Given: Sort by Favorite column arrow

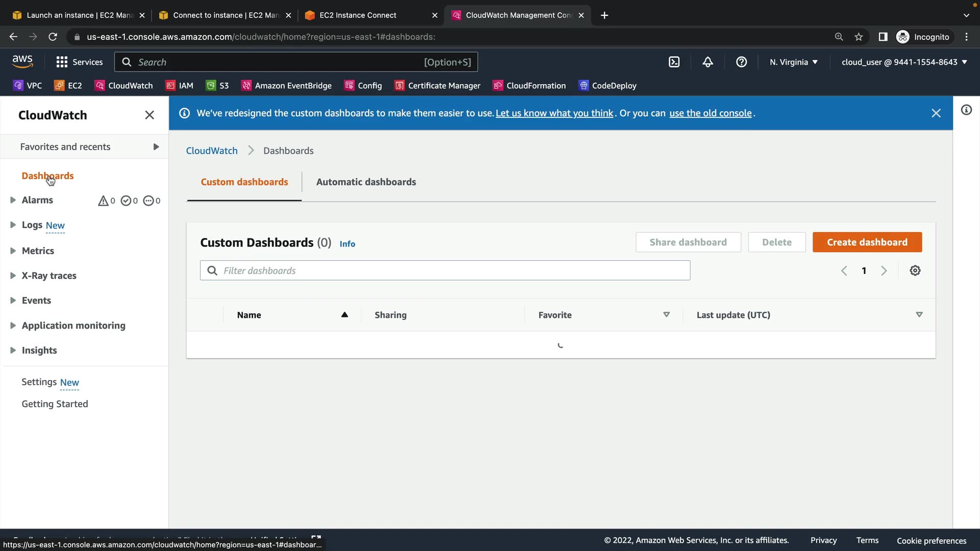Looking at the screenshot, I should [666, 315].
